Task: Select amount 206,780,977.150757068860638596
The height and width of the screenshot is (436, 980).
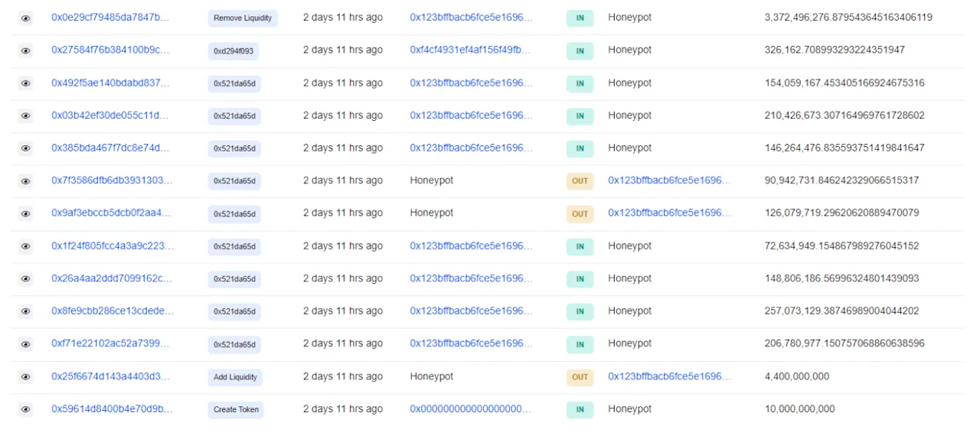Action: (x=844, y=343)
